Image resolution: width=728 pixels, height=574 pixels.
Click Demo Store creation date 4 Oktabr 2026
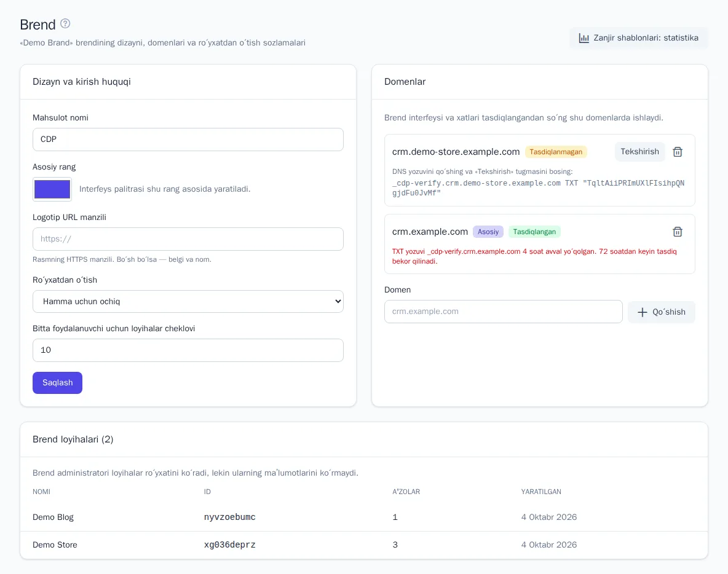click(549, 545)
